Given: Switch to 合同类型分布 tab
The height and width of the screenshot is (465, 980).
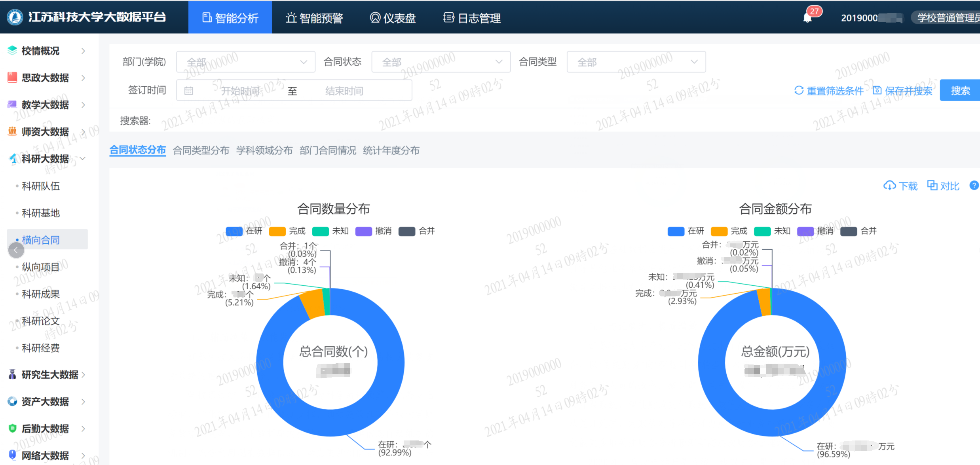Looking at the screenshot, I should [x=201, y=150].
